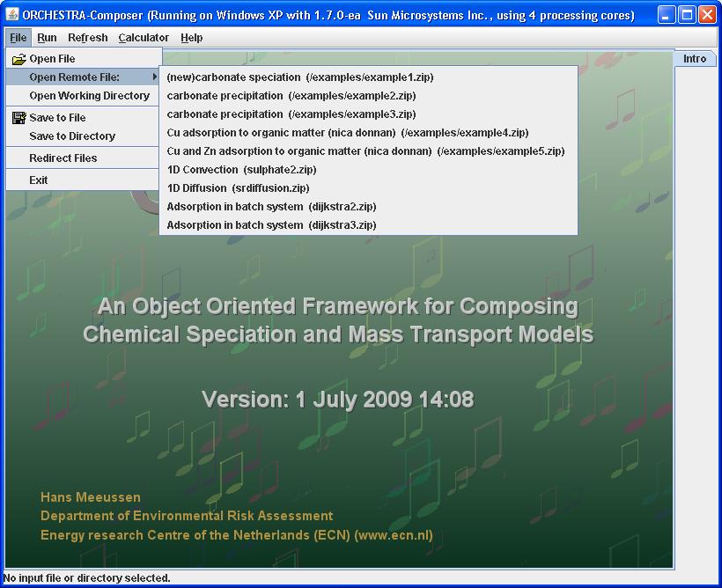The width and height of the screenshot is (722, 588).
Task: Select Exit from the File menu
Action: (83, 180)
